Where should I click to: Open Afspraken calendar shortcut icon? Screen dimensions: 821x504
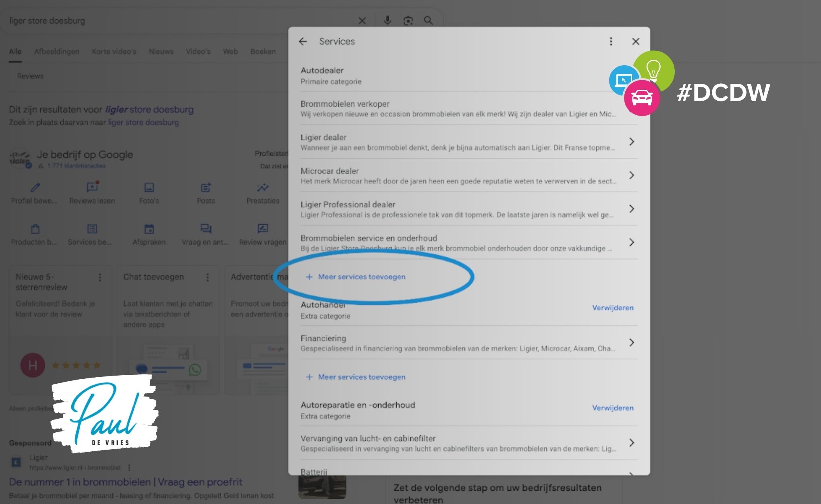tap(149, 229)
